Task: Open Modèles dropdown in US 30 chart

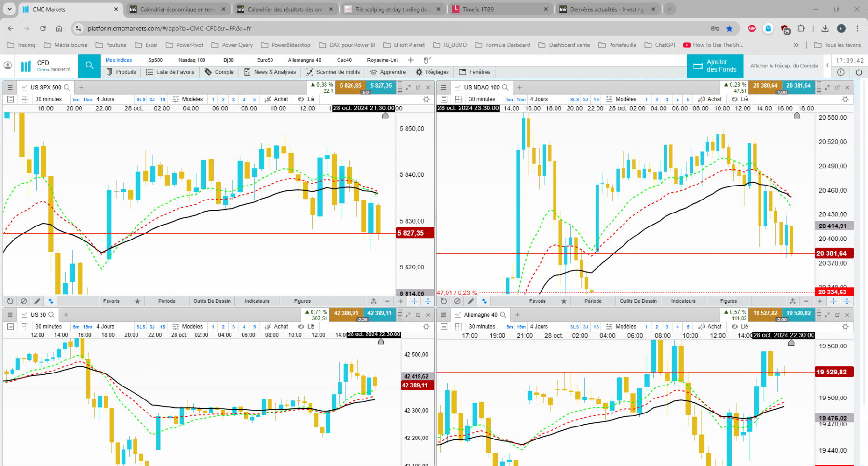Action: point(188,327)
